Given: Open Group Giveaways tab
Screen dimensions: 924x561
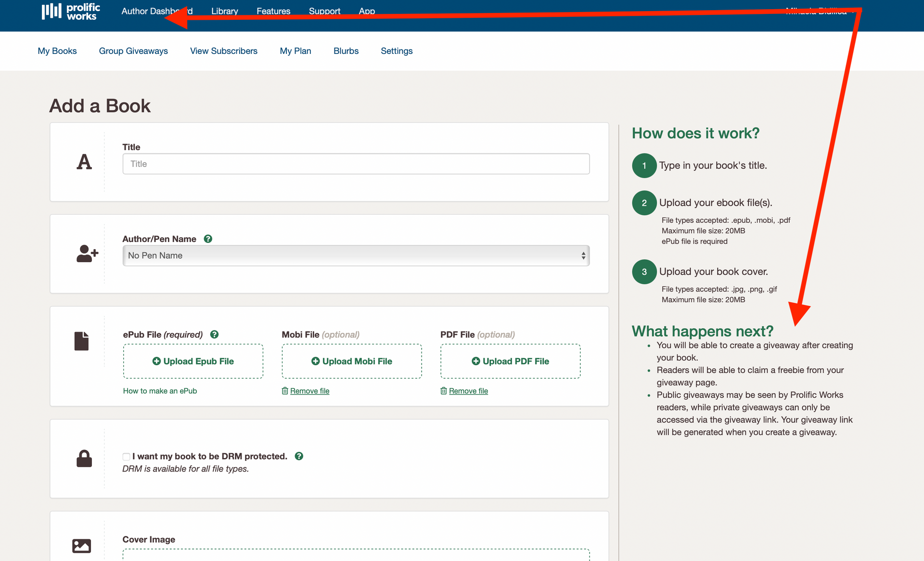Looking at the screenshot, I should [133, 51].
